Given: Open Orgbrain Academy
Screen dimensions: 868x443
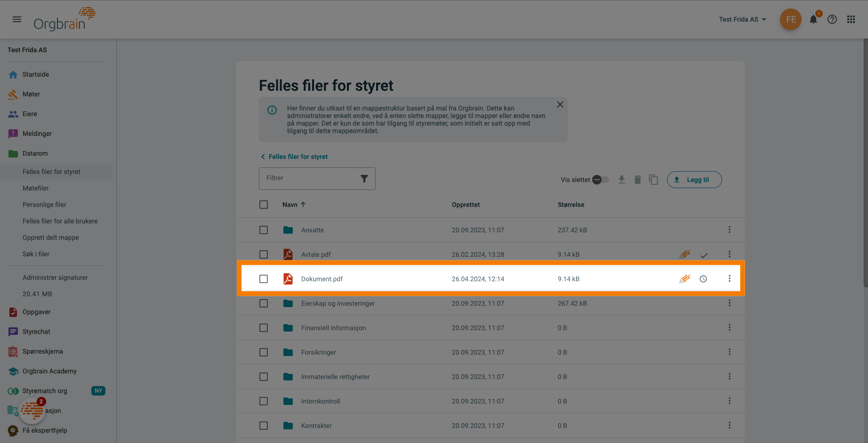Looking at the screenshot, I should point(49,371).
